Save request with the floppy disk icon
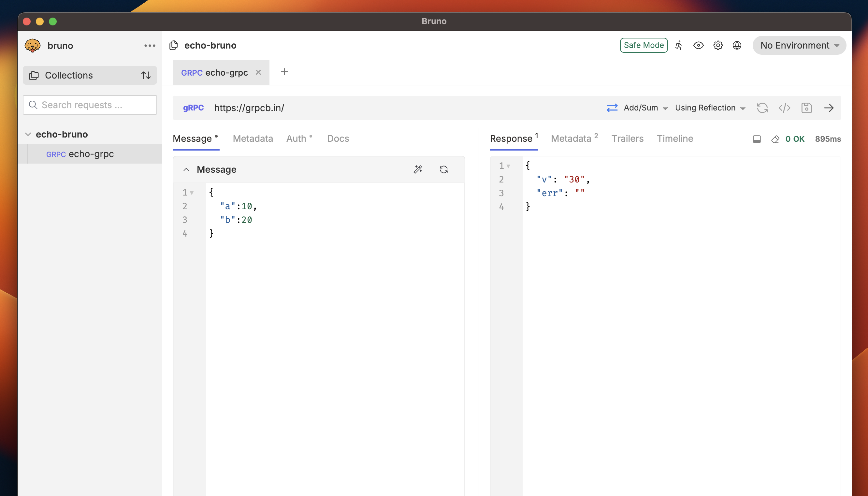Screen dimensions: 868x496 [806, 108]
